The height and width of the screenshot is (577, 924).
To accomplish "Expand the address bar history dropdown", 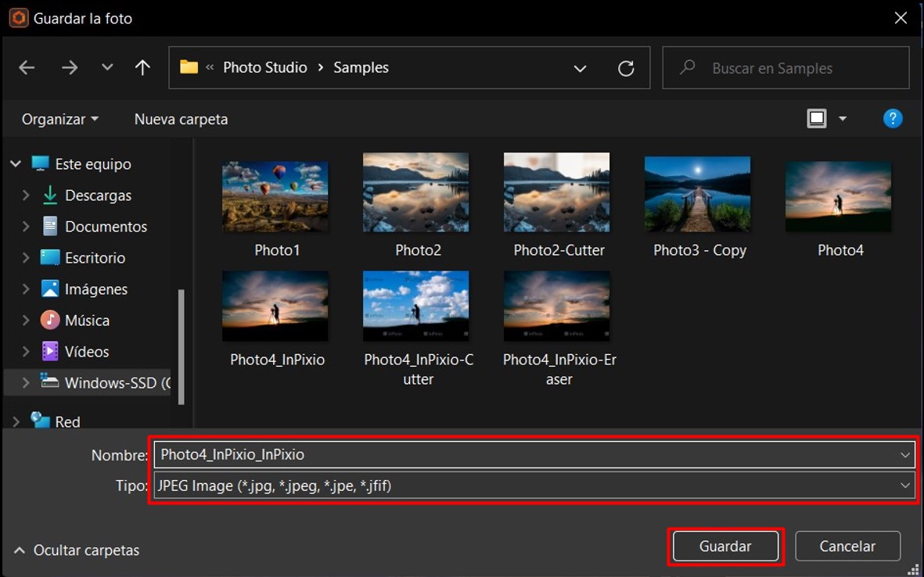I will pos(580,68).
